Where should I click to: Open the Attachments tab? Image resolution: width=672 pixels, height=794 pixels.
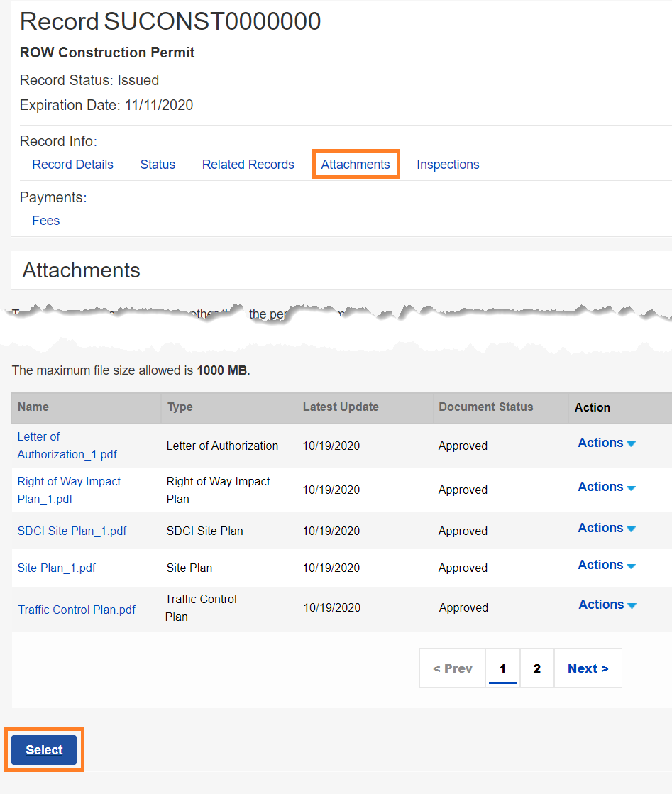pos(356,165)
